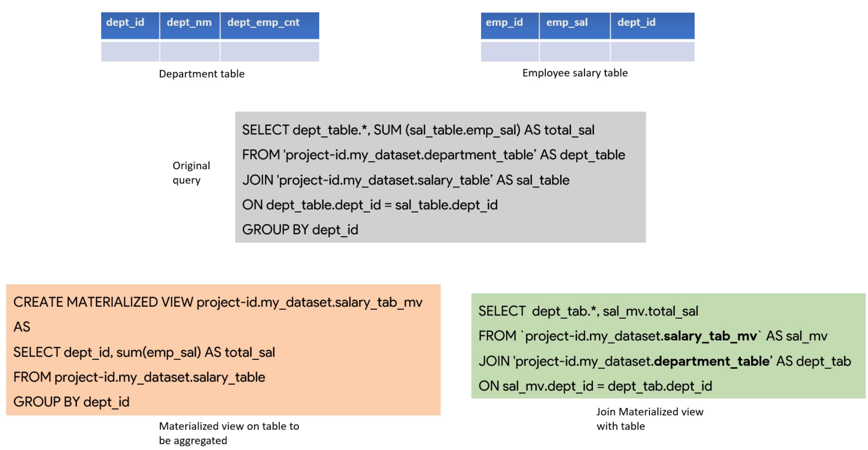Click the orange box's FROM salary_table line
Viewport: 868px width, 450px height.
click(139, 377)
